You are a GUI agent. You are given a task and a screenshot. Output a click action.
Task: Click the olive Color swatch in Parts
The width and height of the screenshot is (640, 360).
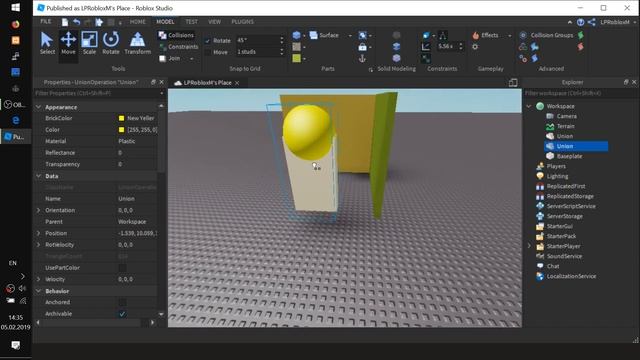[x=297, y=58]
